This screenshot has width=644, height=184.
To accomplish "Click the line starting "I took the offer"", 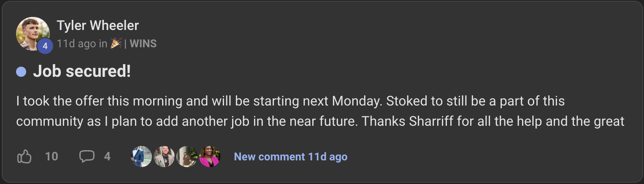I will click(290, 102).
